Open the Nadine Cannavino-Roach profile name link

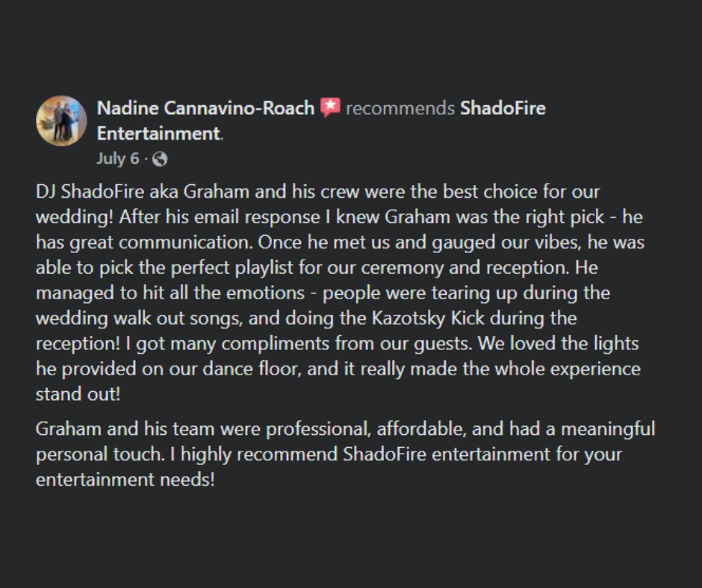(x=205, y=108)
